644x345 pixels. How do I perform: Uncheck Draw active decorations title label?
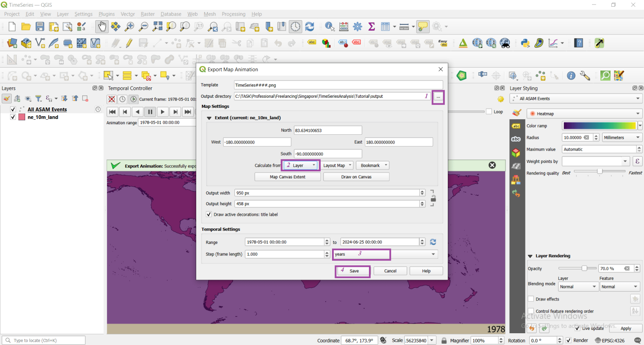coord(208,214)
